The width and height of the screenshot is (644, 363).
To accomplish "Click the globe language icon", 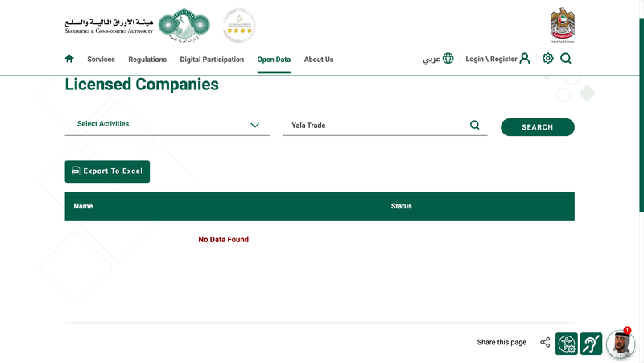I will point(448,58).
